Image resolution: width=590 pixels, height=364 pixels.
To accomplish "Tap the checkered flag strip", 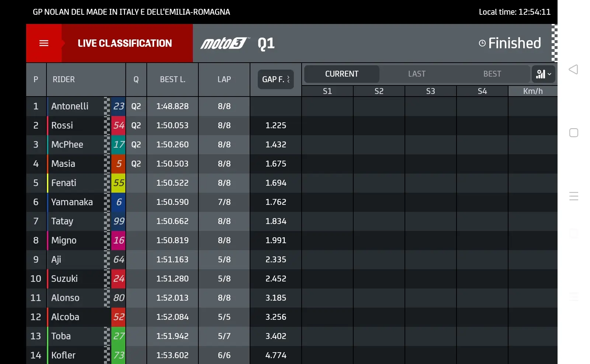I will tap(554, 43).
